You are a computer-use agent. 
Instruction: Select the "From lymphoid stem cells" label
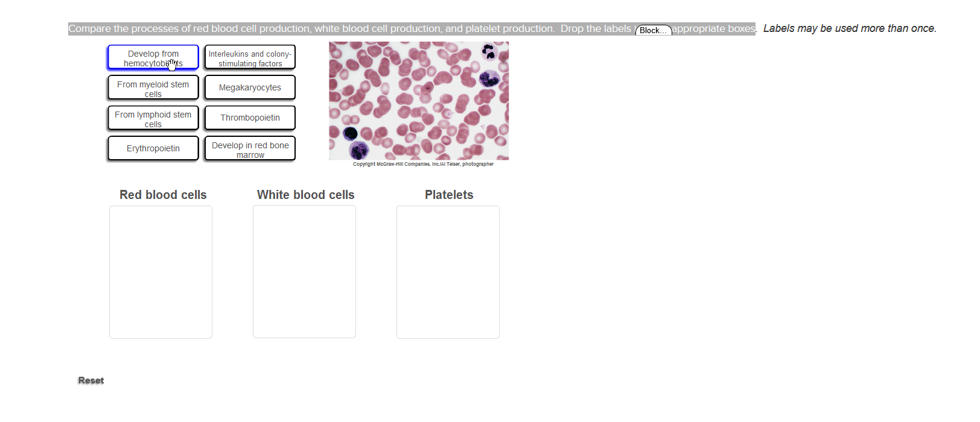pos(153,118)
